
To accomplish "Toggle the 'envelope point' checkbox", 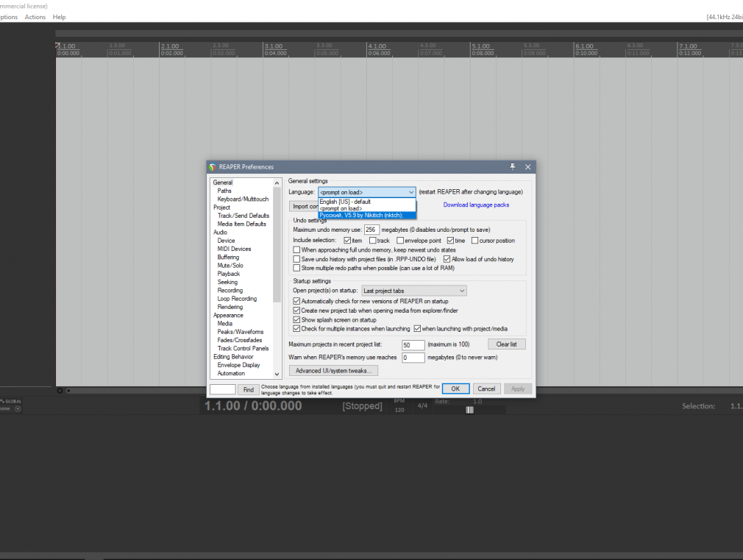I will tap(400, 241).
